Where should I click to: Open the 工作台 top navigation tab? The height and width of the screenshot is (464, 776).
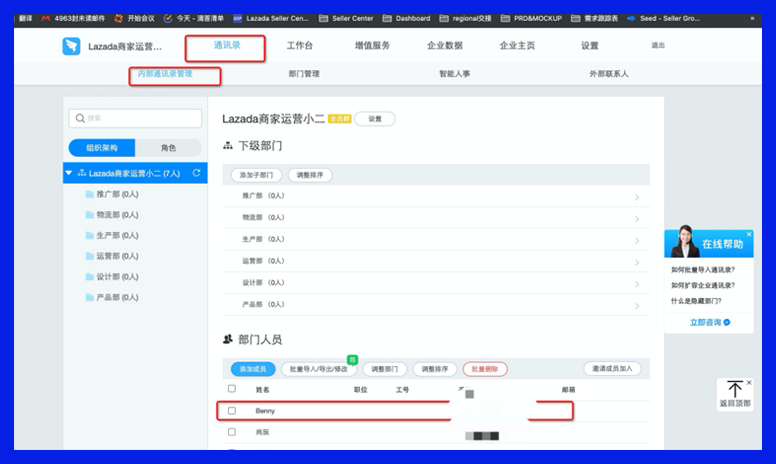pos(300,46)
